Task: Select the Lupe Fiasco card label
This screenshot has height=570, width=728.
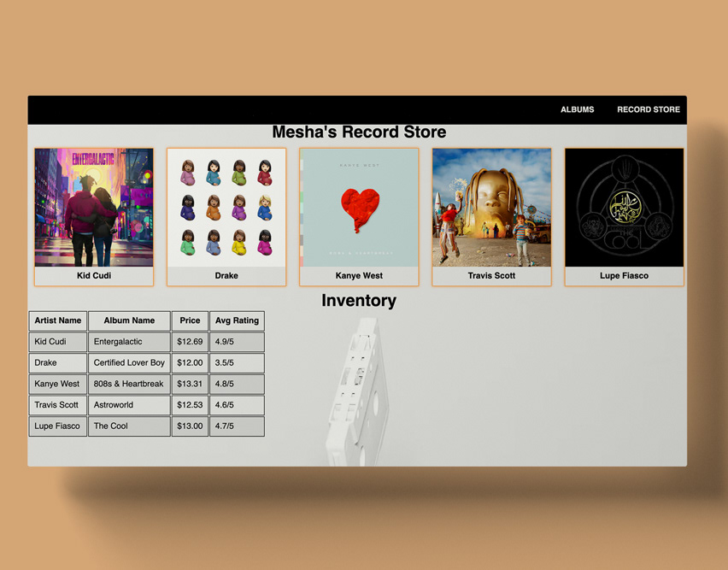Action: (624, 276)
